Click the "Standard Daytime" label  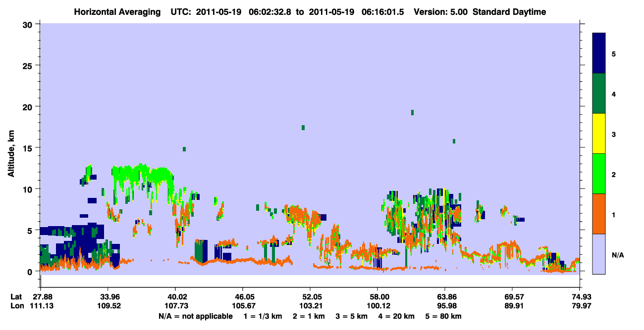(x=509, y=12)
